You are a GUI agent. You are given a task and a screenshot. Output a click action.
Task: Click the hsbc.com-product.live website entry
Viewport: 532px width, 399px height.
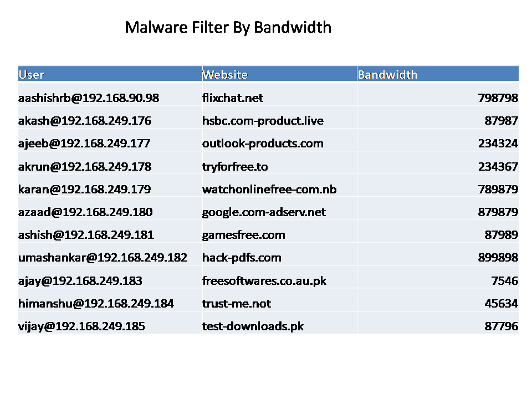tap(263, 121)
